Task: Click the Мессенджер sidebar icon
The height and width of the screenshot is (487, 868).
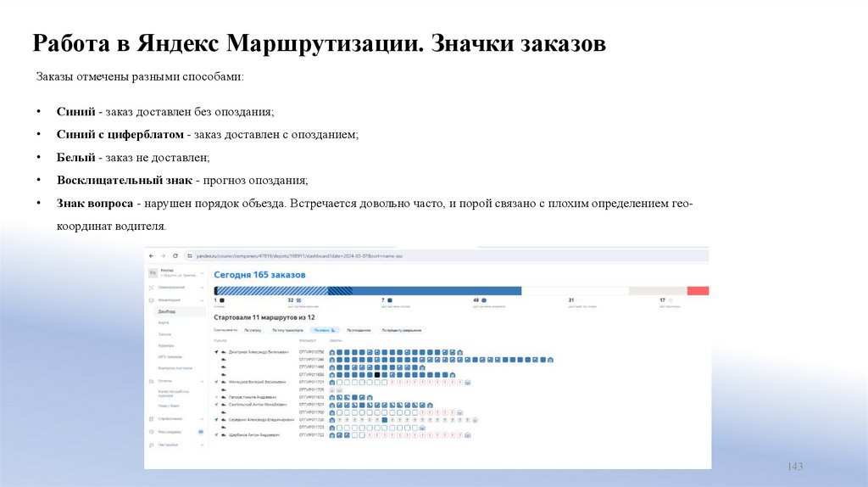Action: (152, 432)
